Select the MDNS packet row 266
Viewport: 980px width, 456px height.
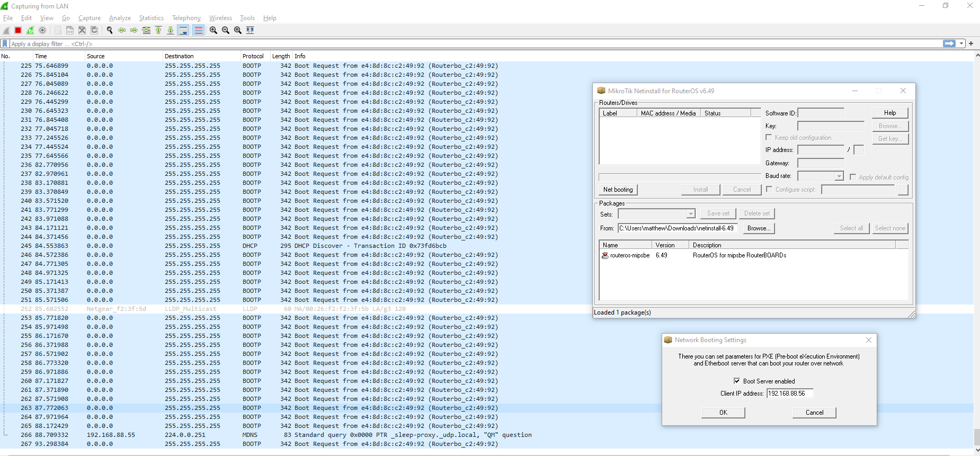[x=487, y=435]
